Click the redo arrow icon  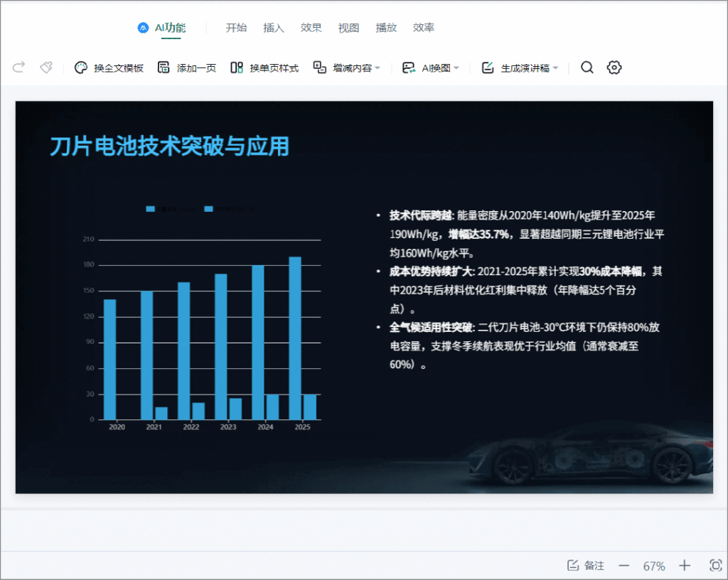tap(19, 68)
